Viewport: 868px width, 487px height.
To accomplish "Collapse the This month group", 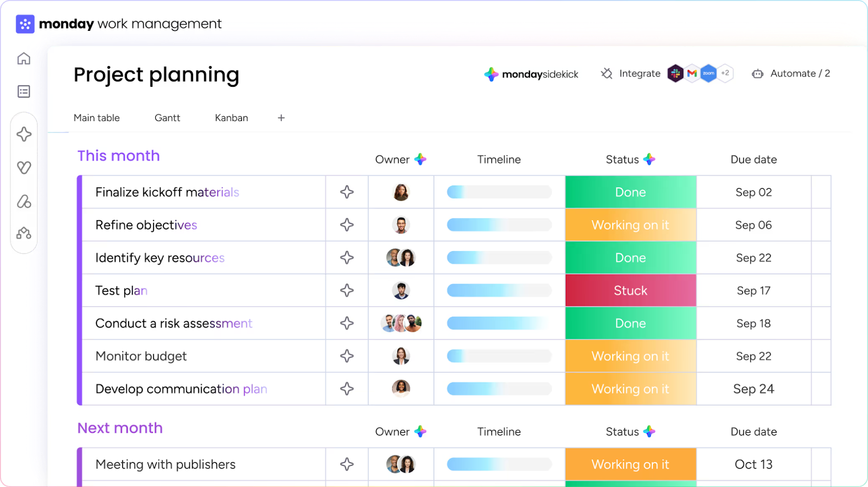I will point(118,156).
